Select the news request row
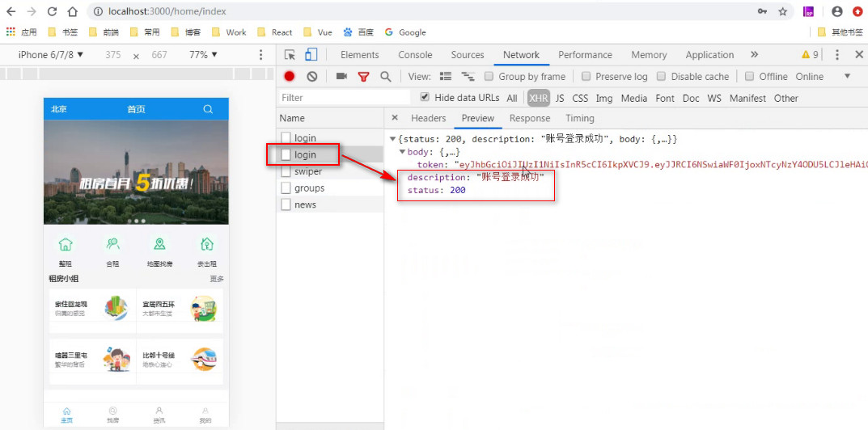 (330, 204)
